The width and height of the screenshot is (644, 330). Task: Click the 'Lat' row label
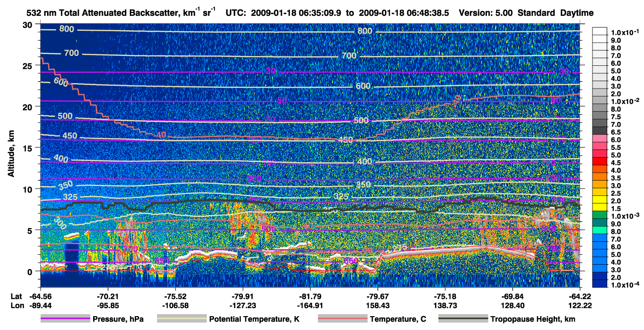[16, 296]
